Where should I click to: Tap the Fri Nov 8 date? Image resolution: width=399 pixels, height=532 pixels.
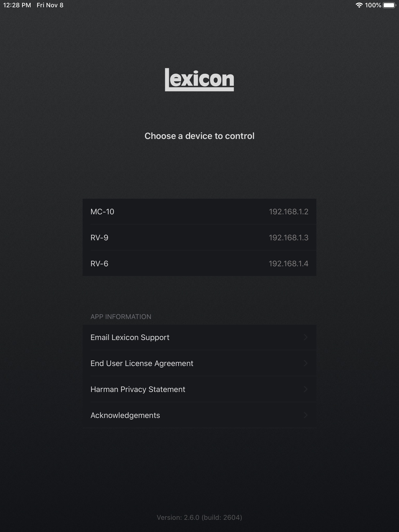click(x=50, y=5)
